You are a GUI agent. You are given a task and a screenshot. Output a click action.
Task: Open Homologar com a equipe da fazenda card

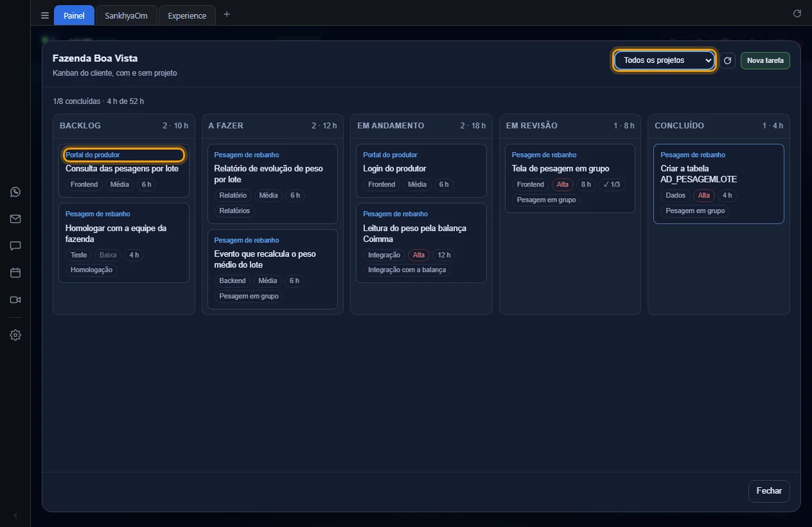click(124, 243)
